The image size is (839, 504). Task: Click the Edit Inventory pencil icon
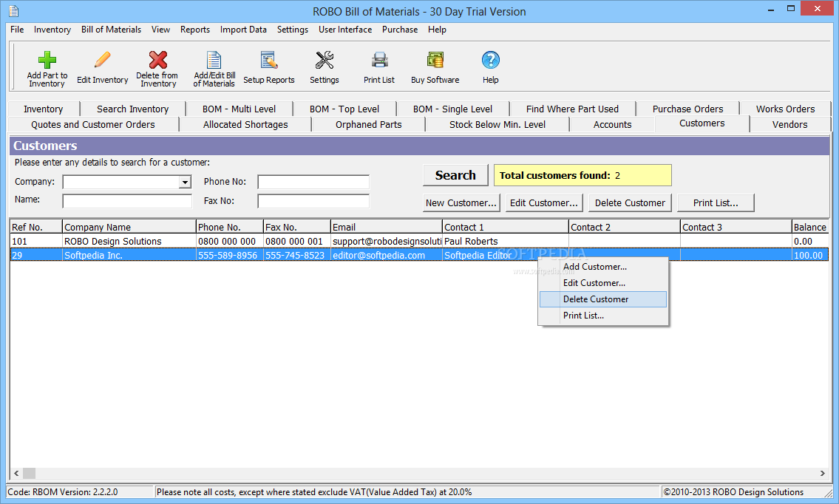coord(102,60)
